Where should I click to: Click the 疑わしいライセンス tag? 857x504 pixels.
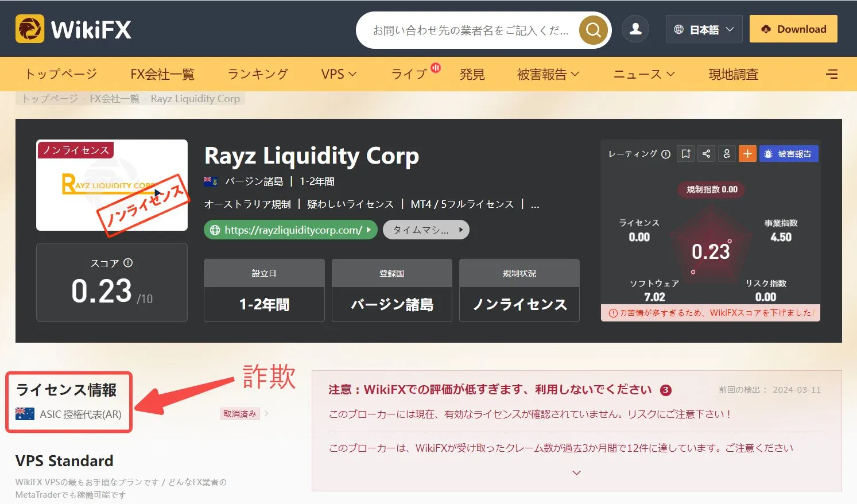coord(350,204)
